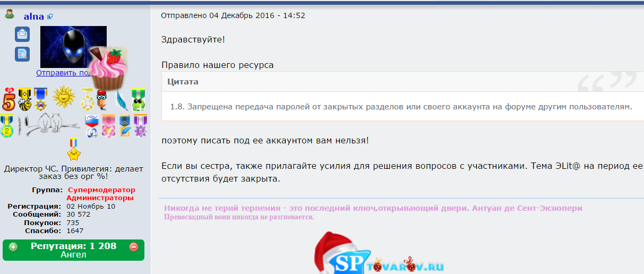Click the 'Администраторы' group label
Image resolution: width=644 pixels, height=274 pixels.
(x=100, y=198)
